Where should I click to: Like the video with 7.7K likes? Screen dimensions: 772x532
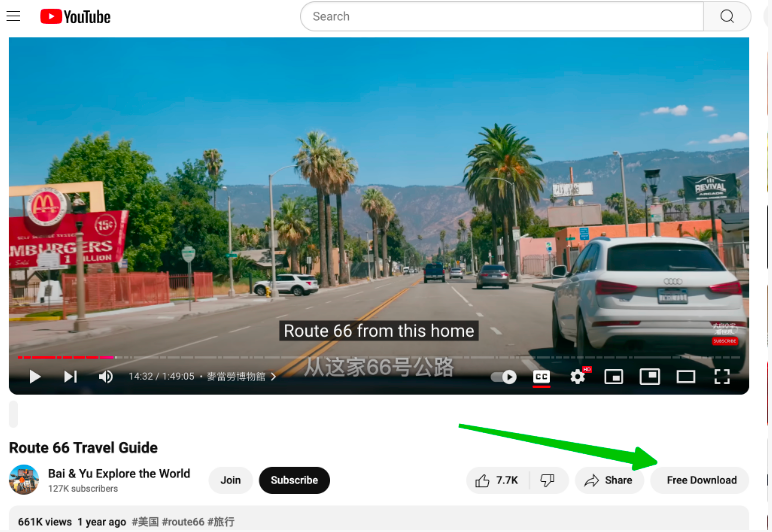tap(498, 480)
